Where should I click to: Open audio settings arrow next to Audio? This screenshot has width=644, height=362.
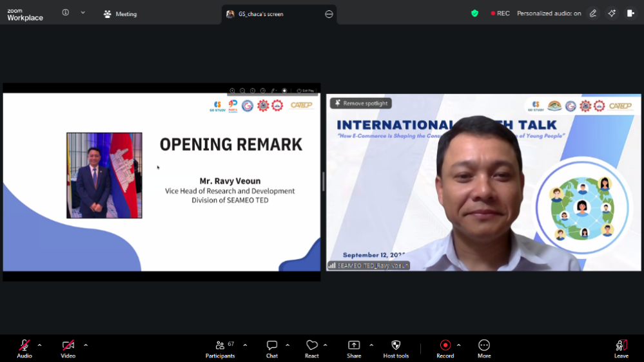pos(39,345)
